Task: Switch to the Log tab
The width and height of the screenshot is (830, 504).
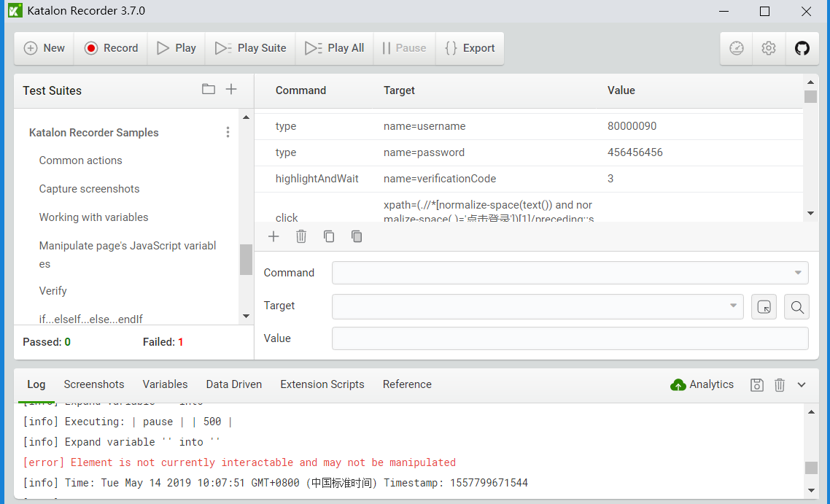Action: [x=36, y=385]
